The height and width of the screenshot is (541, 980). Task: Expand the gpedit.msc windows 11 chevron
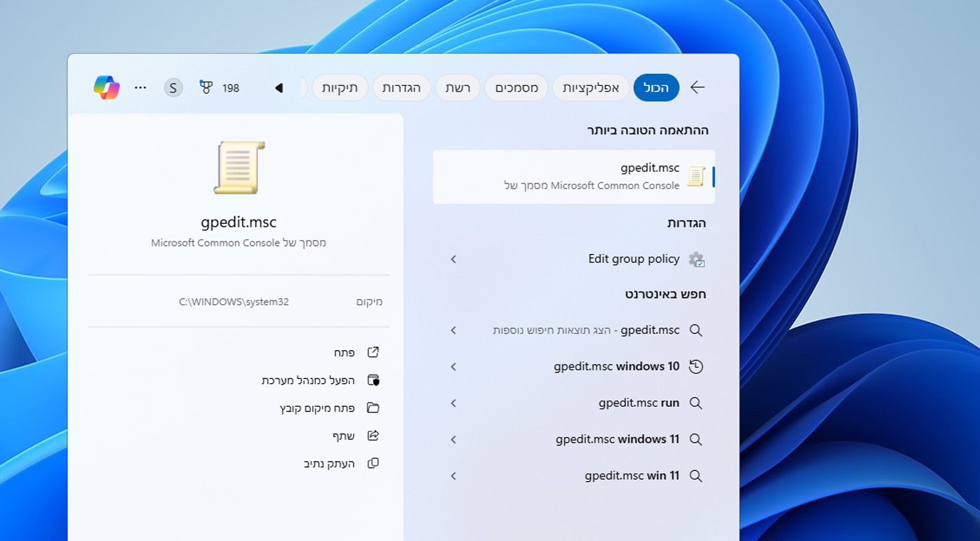pyautogui.click(x=453, y=439)
